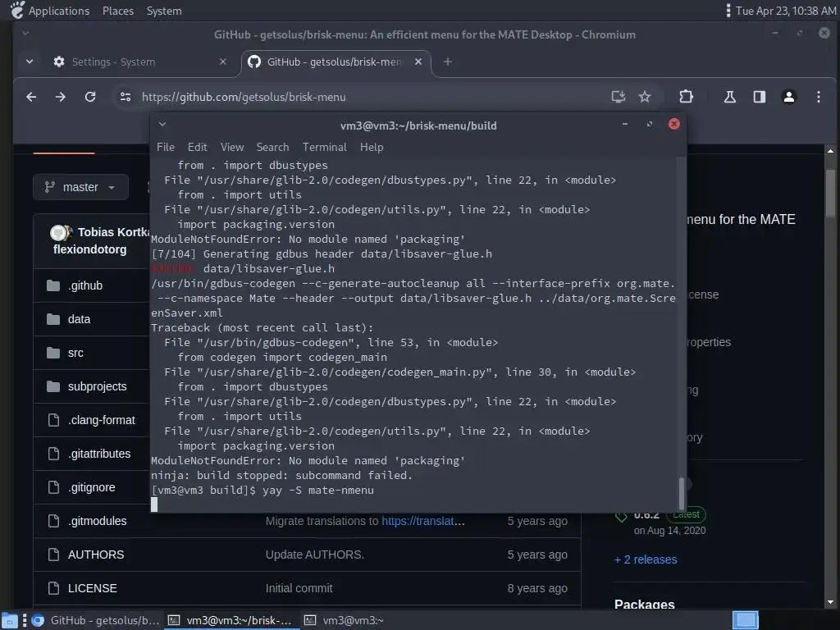Switch to vm3@vm3:~ terminal taskbar entry
This screenshot has height=630, width=840.
point(345,620)
